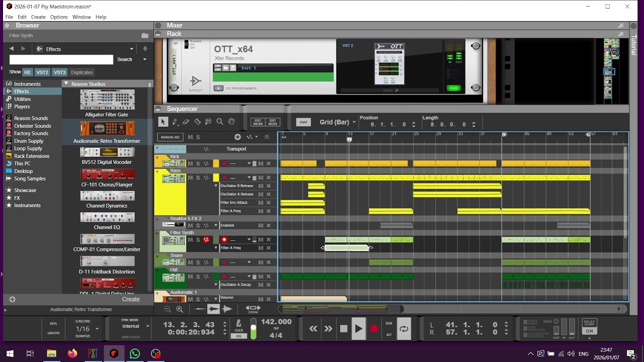This screenshot has height=362, width=644.
Task: Toggle Edit Mode button
Action: (x=273, y=122)
